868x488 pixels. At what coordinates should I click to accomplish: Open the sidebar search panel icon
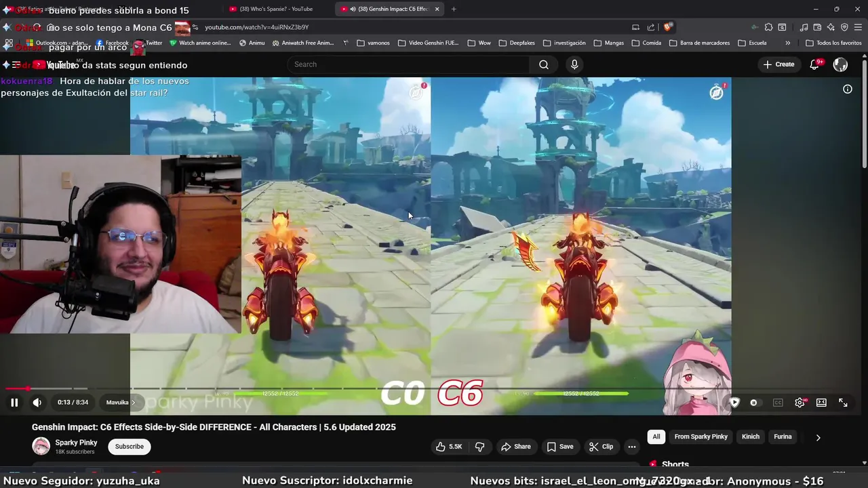[x=782, y=27]
